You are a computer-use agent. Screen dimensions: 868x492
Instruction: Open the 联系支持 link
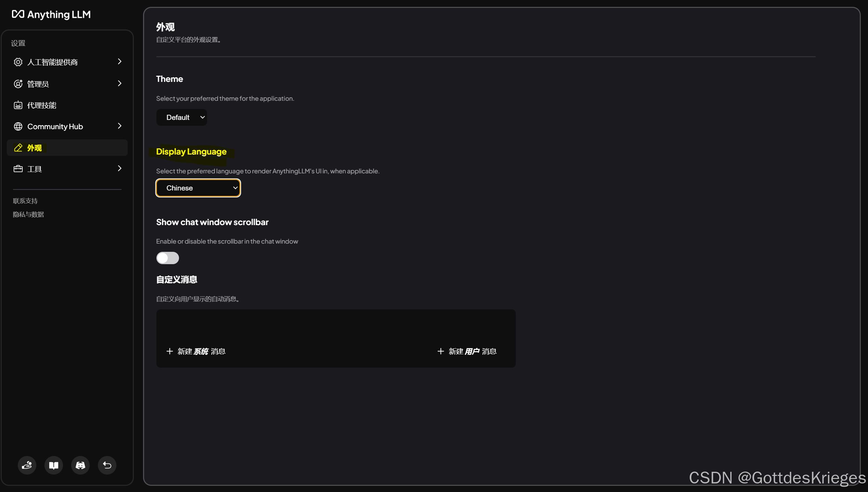[25, 201]
